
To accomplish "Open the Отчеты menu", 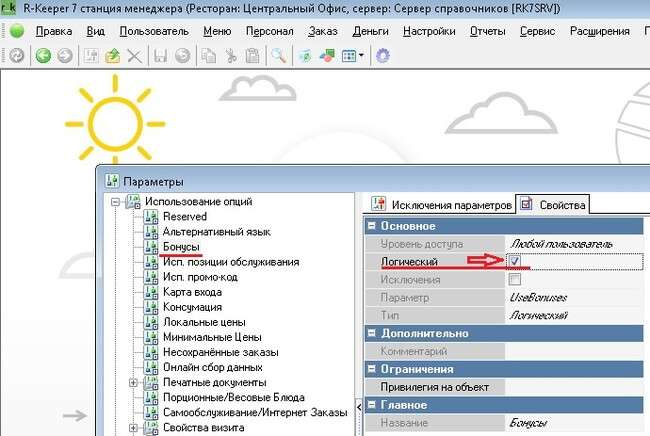I will (x=486, y=31).
